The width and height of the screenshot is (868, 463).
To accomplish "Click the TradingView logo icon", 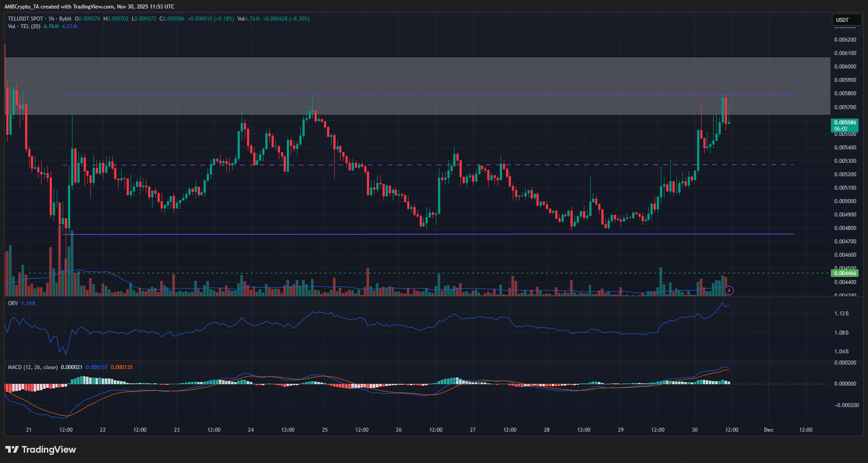I will 12,450.
